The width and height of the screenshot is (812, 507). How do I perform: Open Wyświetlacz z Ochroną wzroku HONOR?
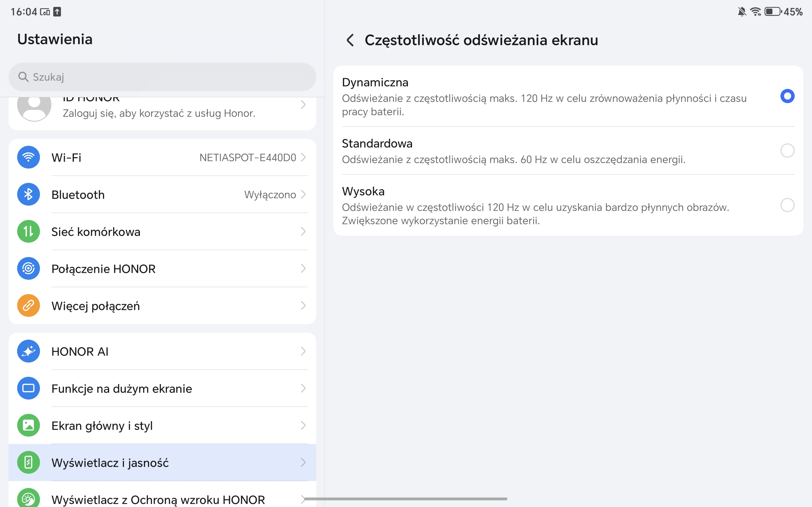[158, 499]
